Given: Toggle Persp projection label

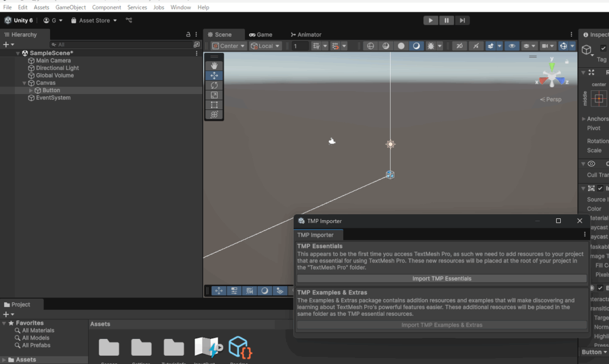Looking at the screenshot, I should (x=551, y=99).
